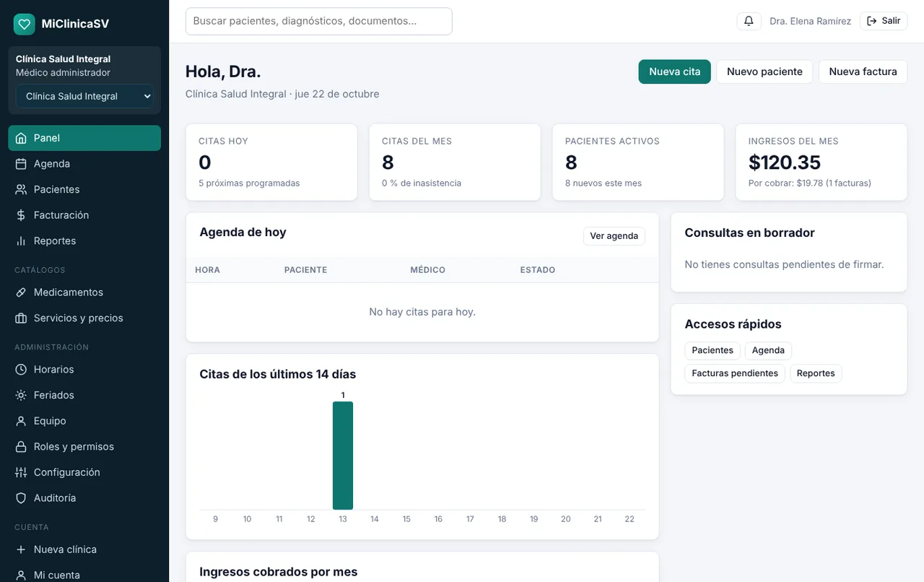Open Facturas pendientes quick access chip
The image size is (924, 582).
(x=735, y=373)
